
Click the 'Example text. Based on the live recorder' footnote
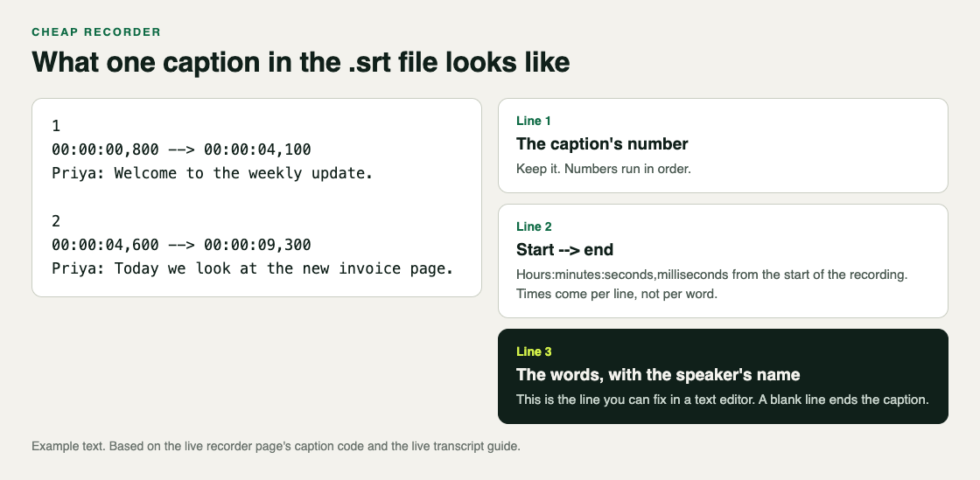276,447
